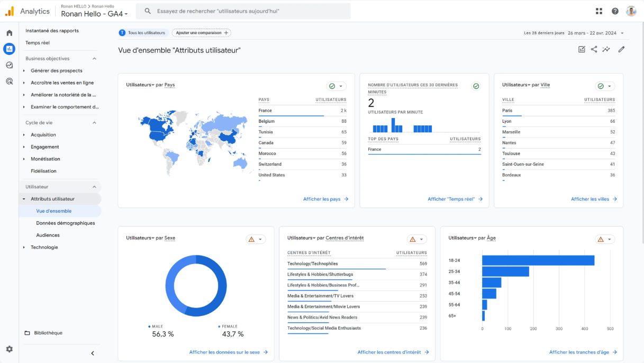Open the Advertising icon in left rail
This screenshot has height=363, width=644.
tap(9, 81)
